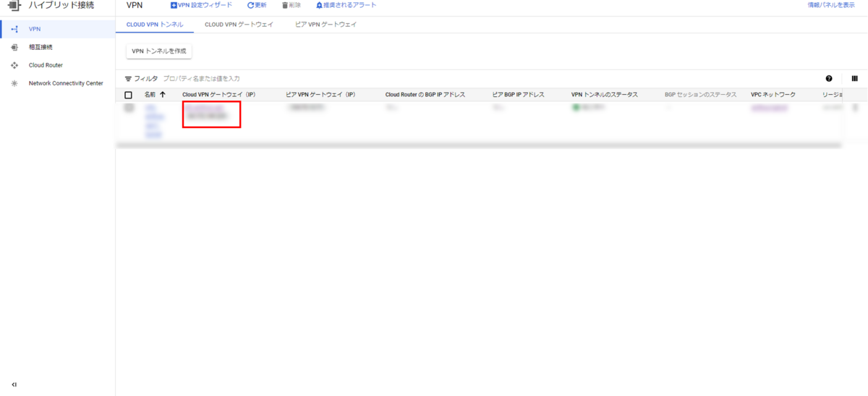This screenshot has width=868, height=396.
Task: Click the Cloud Router sidebar icon
Action: (14, 65)
